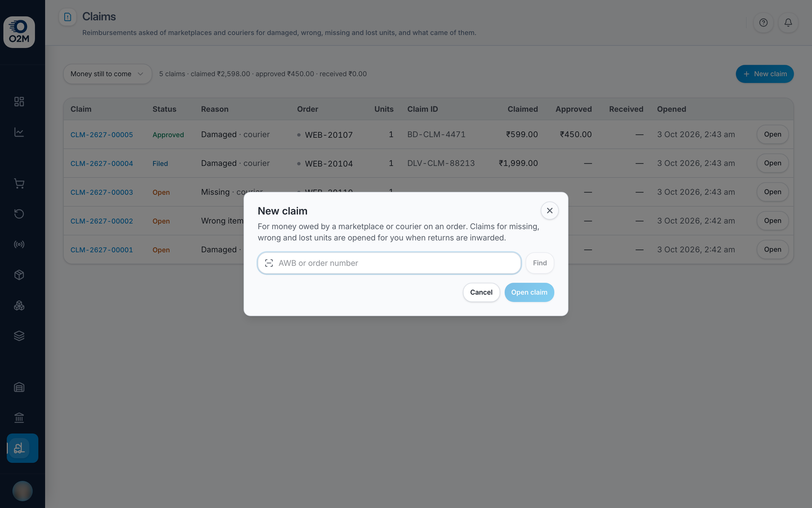This screenshot has height=508, width=812.
Task: Open notifications bell icon
Action: (x=788, y=23)
